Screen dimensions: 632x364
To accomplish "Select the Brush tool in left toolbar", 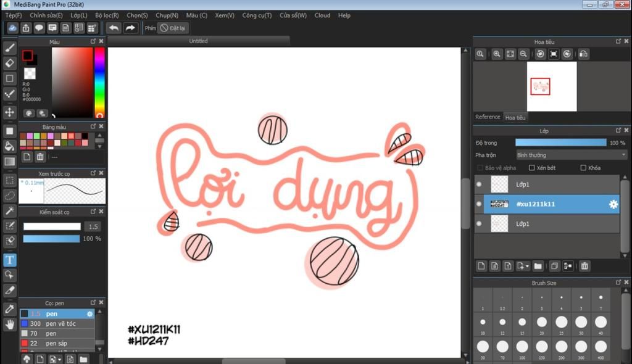I will (10, 48).
